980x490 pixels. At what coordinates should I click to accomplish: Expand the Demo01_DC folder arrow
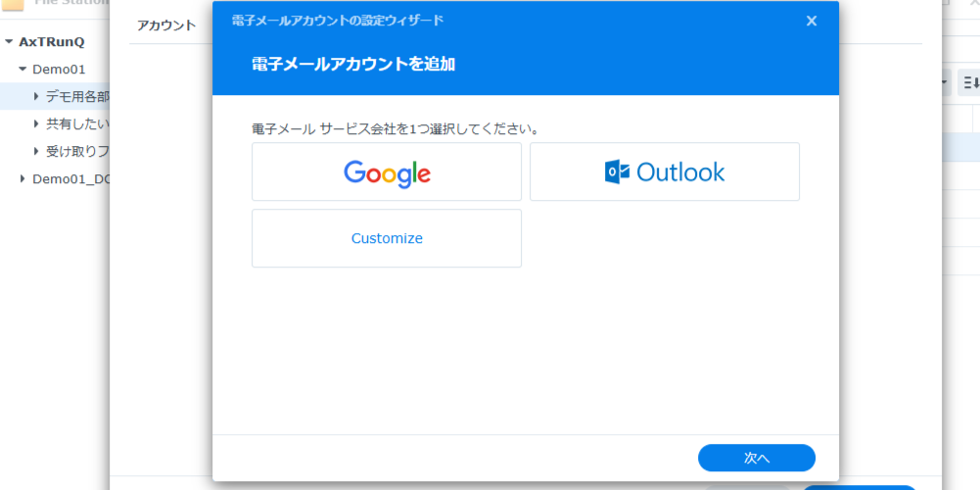[x=23, y=178]
